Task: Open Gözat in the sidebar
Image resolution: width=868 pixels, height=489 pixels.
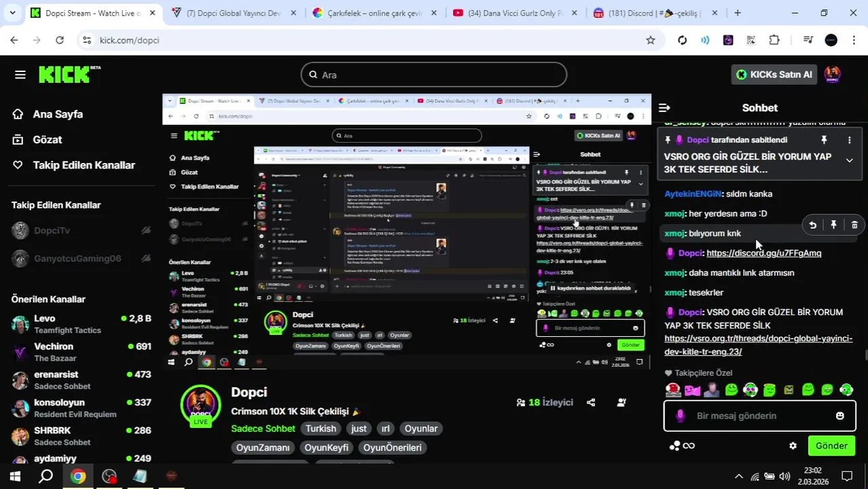Action: click(x=37, y=139)
